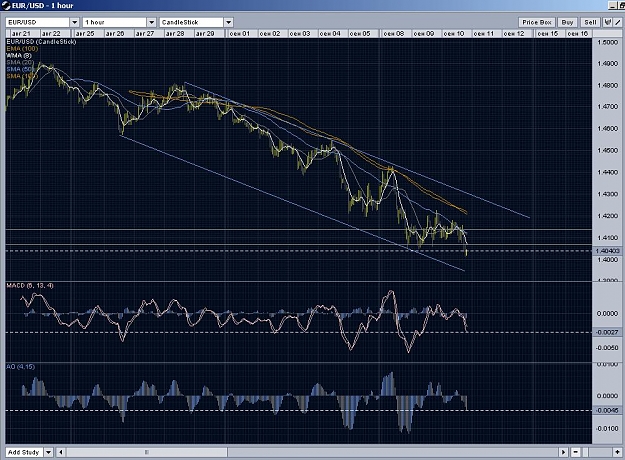Select the trend line drawing tool icon

pyautogui.click(x=618, y=22)
